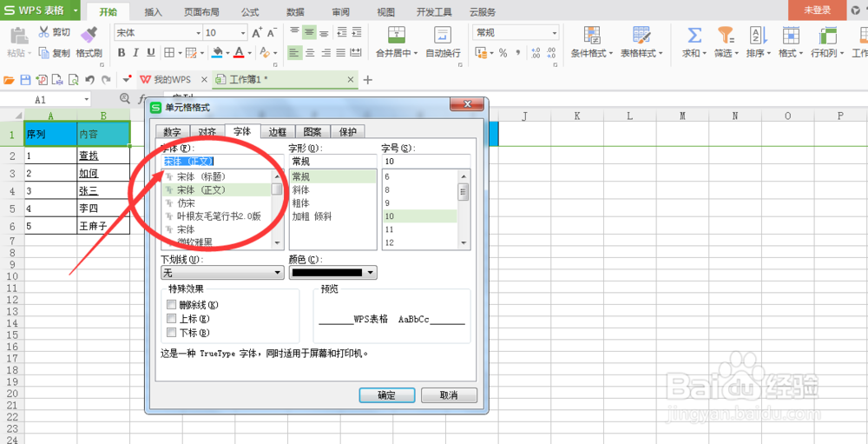Click cell containing 王麻子
868x444 pixels.
pyautogui.click(x=103, y=226)
